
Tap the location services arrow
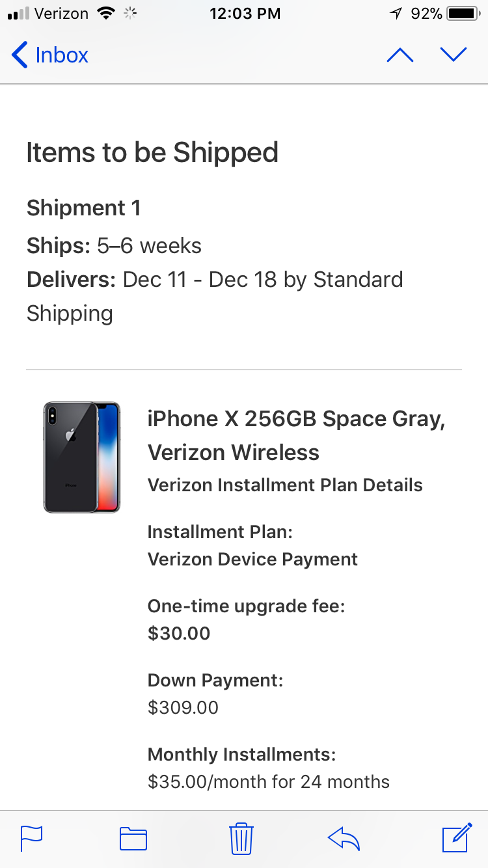(396, 13)
